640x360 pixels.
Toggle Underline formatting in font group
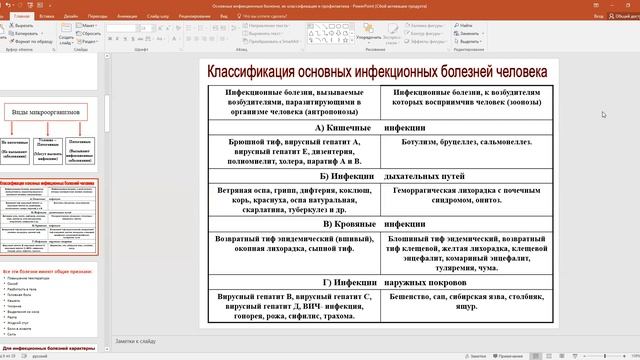tap(125, 39)
